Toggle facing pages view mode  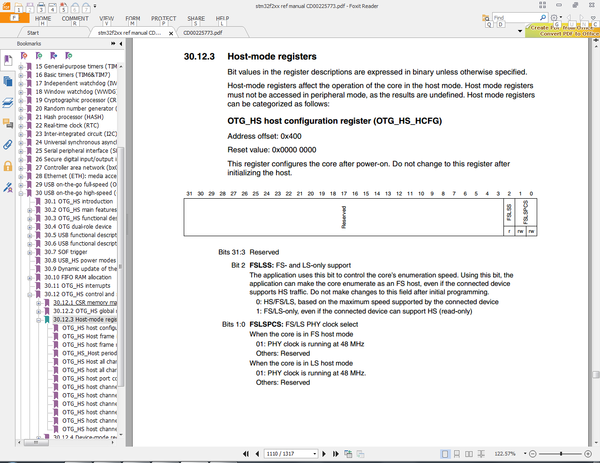pyautogui.click(x=469, y=454)
